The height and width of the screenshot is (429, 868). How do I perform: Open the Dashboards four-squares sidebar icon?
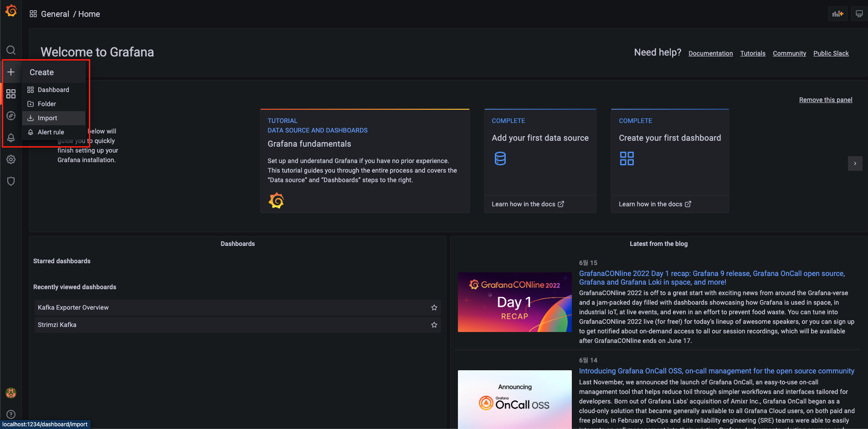[11, 94]
